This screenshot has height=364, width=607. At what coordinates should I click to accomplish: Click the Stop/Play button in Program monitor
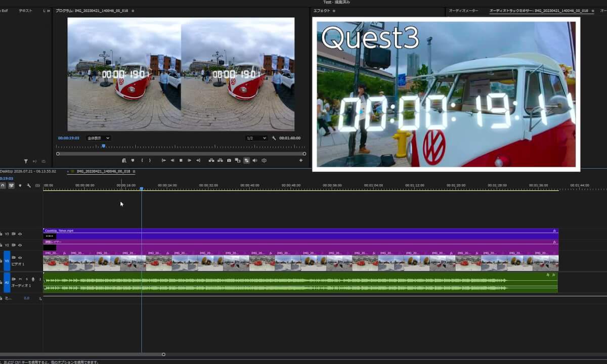pos(181,160)
